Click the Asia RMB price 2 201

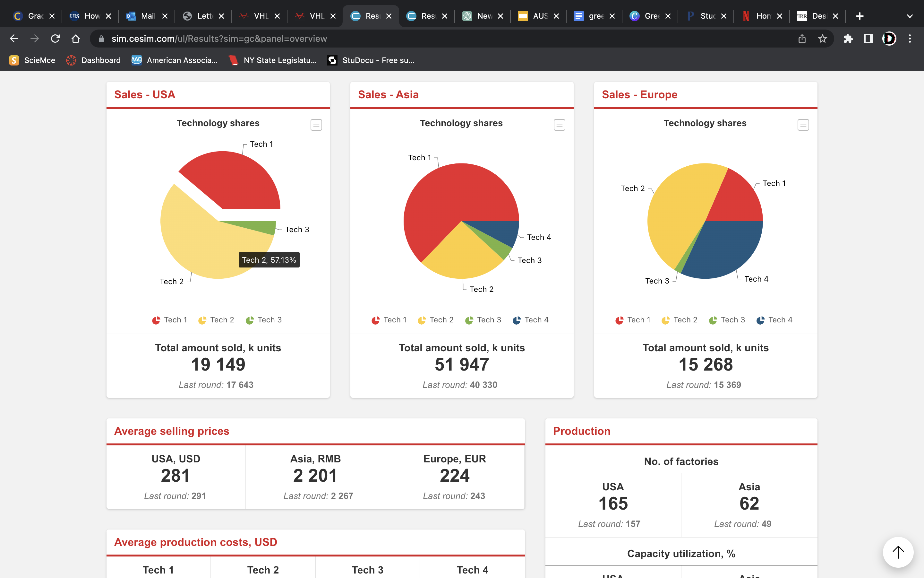pyautogui.click(x=315, y=476)
